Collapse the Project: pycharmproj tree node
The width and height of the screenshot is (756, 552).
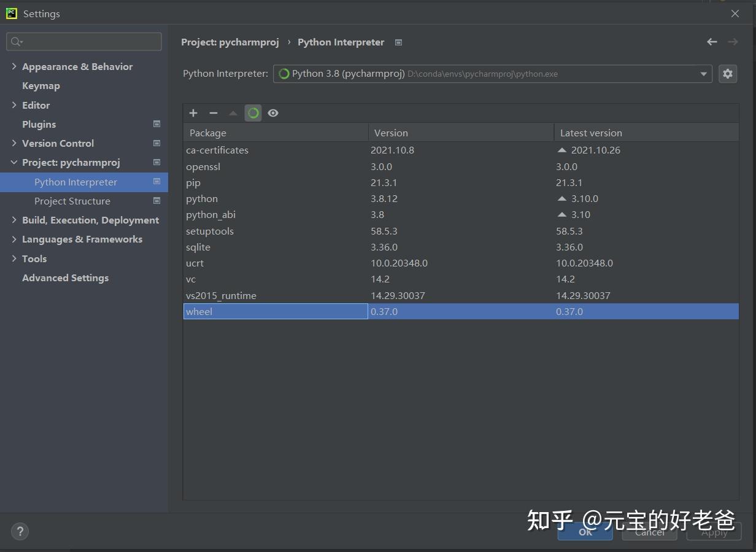[14, 162]
